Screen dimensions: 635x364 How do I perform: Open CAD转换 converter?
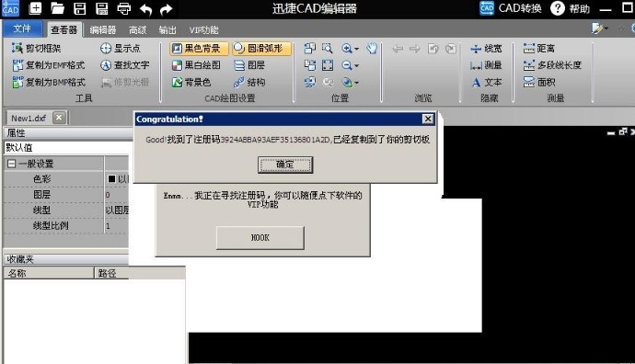click(510, 8)
